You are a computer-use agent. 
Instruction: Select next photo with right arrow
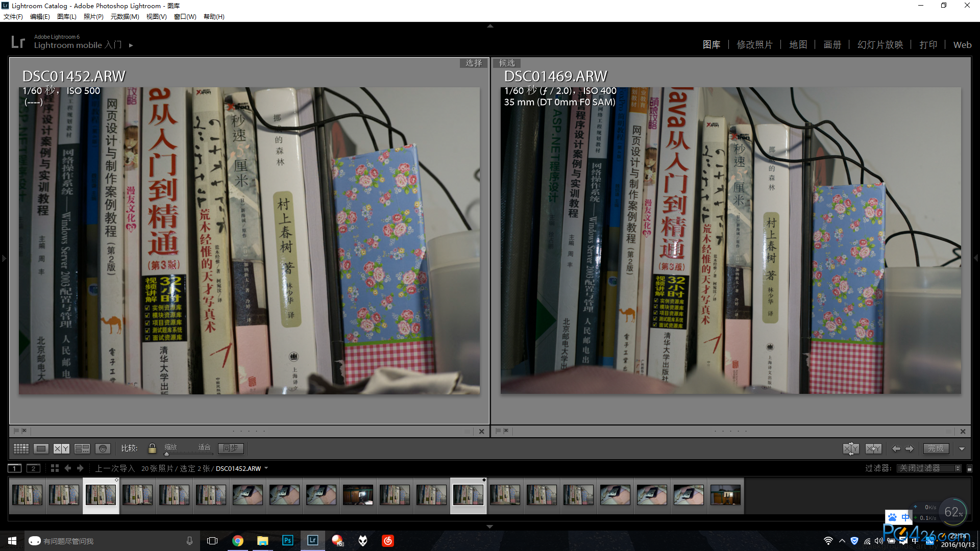tap(910, 448)
